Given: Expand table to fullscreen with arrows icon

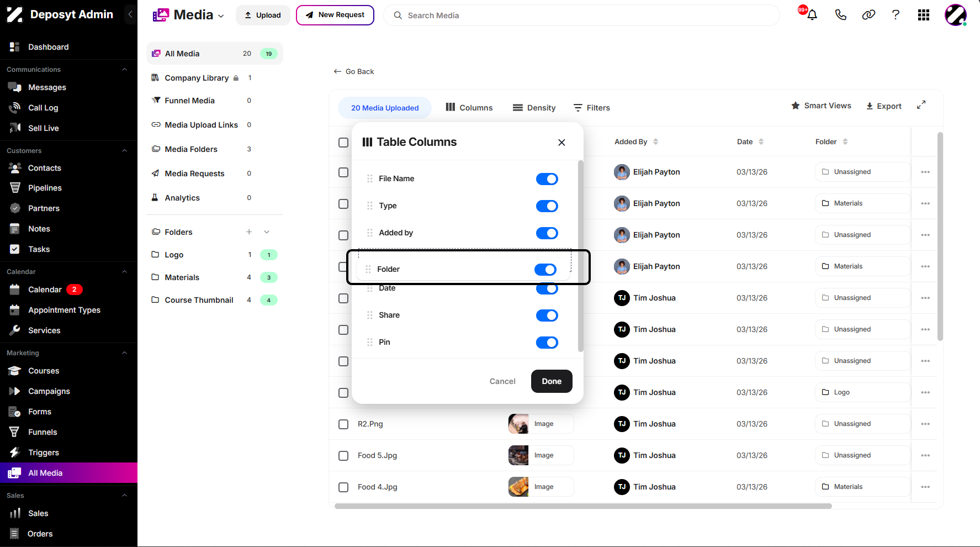Looking at the screenshot, I should point(921,105).
